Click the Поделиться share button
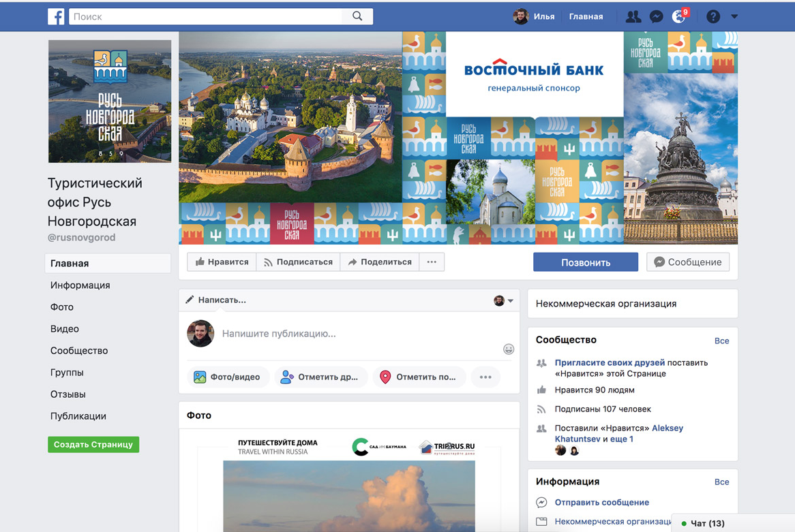Screen dimensions: 795x532 coord(380,262)
